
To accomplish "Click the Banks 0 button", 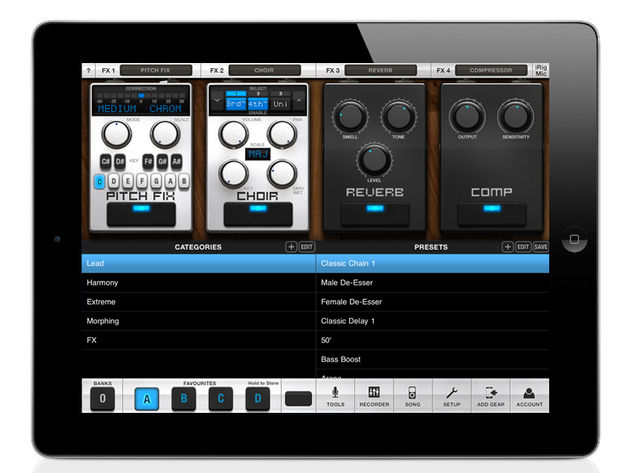I will pos(102,399).
